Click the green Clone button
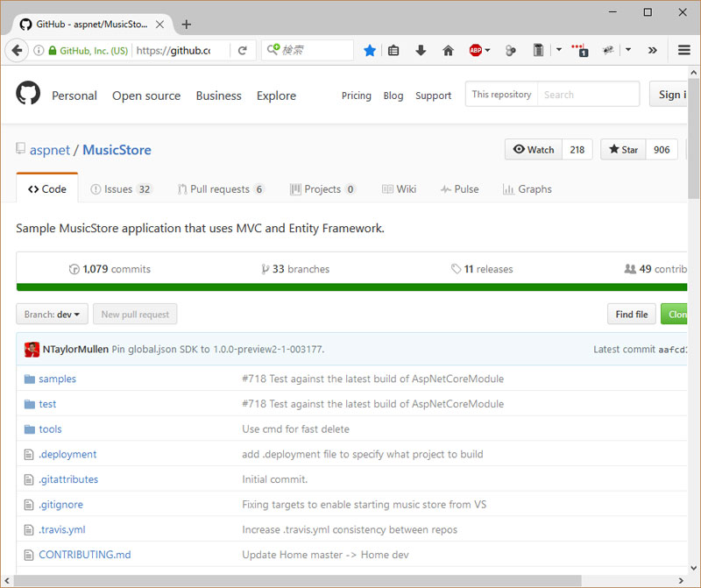The width and height of the screenshot is (701, 588). point(674,315)
